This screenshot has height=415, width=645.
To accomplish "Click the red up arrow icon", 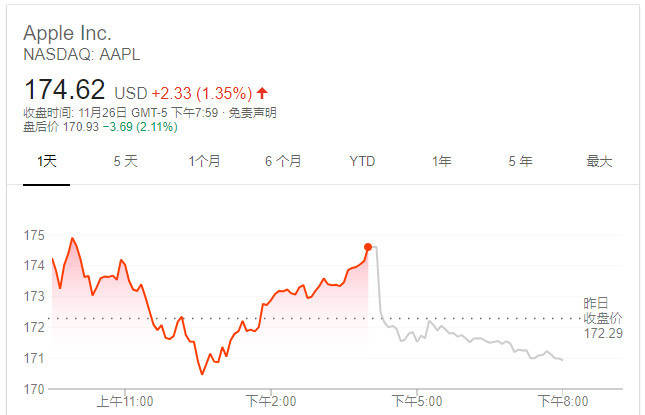I will pos(262,93).
